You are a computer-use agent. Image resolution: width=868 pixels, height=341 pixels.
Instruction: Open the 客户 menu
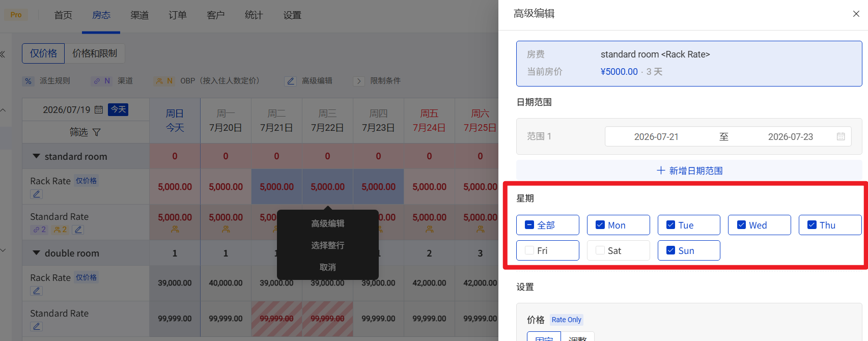pyautogui.click(x=216, y=15)
